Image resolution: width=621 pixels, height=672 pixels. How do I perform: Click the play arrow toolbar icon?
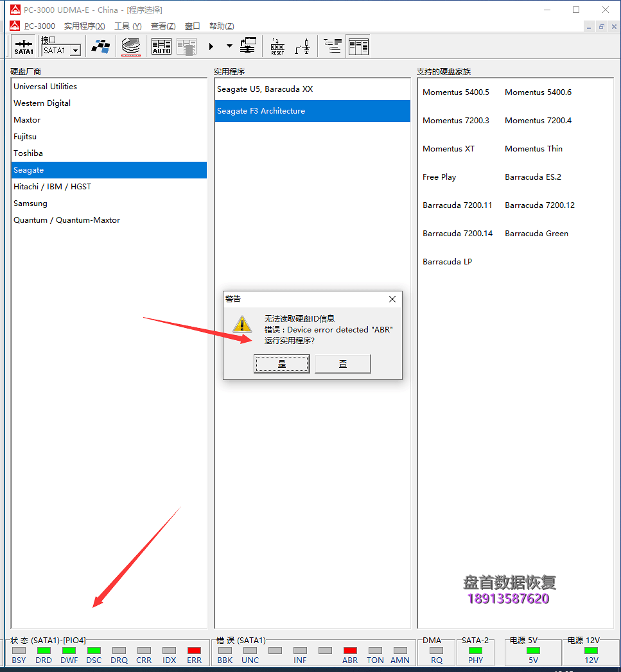coord(211,46)
